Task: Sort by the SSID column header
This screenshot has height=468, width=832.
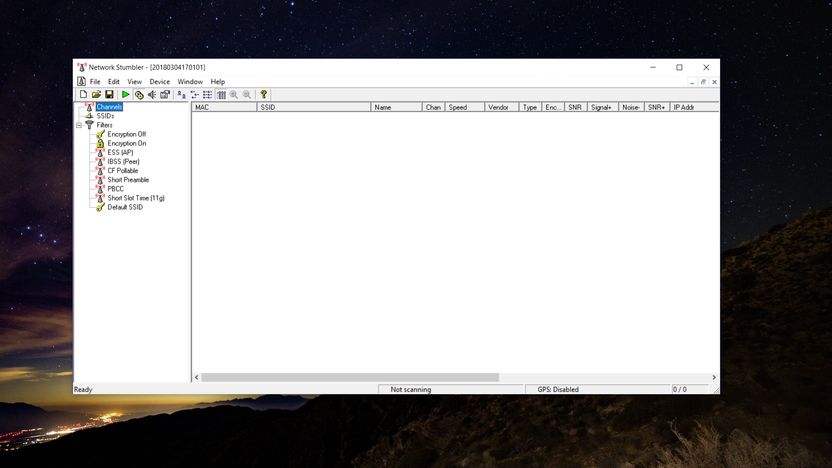Action: click(x=314, y=107)
